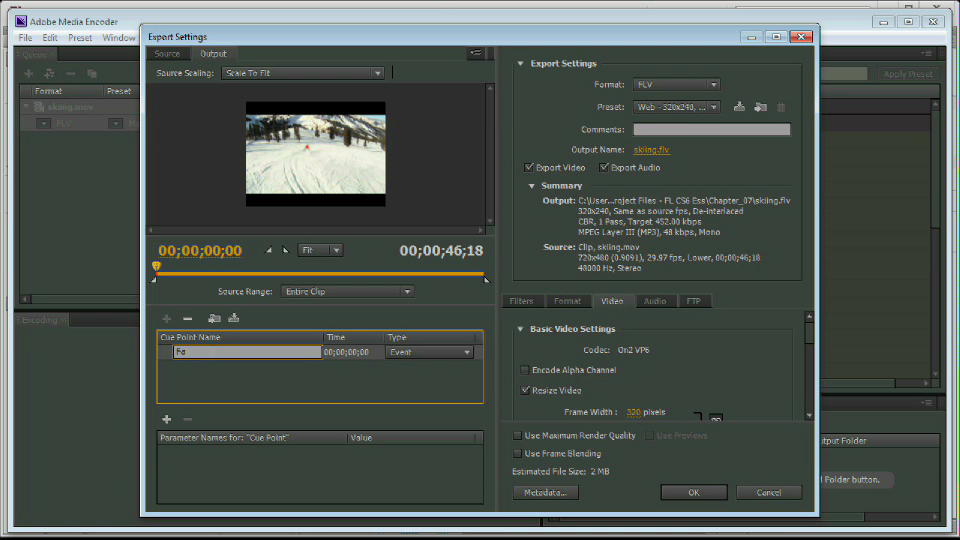Open the FTP tab
Viewport: 960px width, 540px height.
[693, 301]
